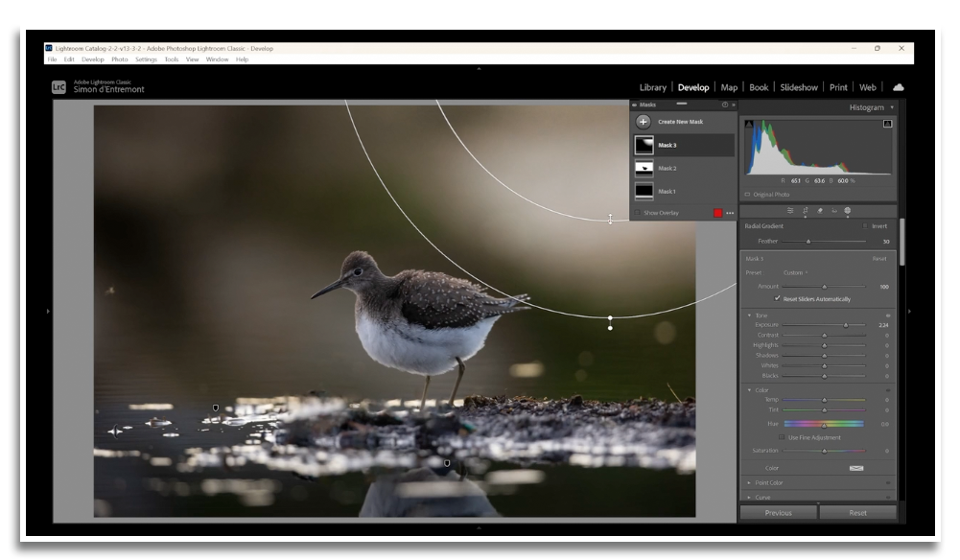Enable the Show Overlay checkbox
Image resolution: width=960 pixels, height=560 pixels.
coord(638,213)
